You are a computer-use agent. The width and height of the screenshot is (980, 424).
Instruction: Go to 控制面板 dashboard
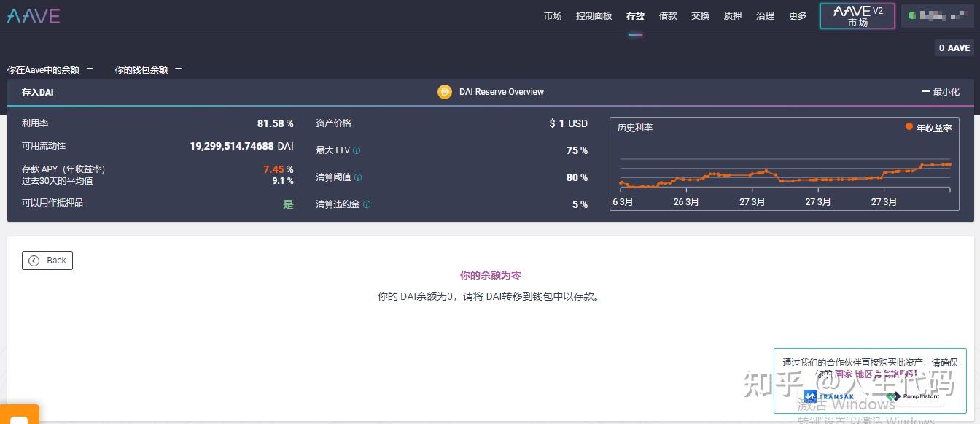(594, 16)
